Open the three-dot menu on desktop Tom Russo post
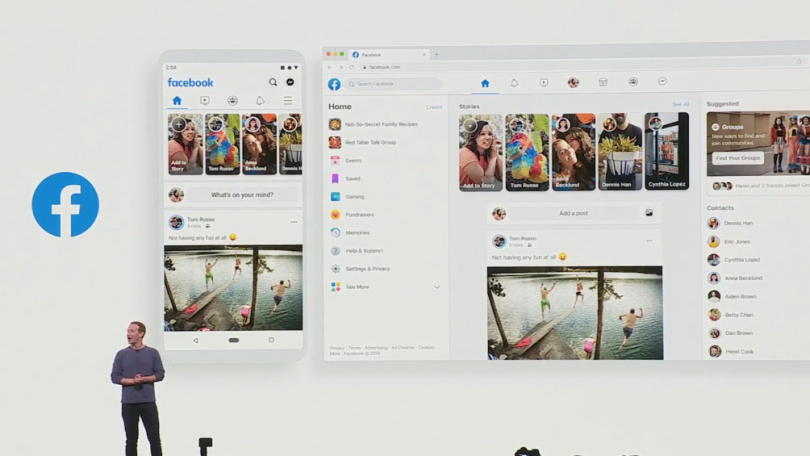 pyautogui.click(x=648, y=240)
